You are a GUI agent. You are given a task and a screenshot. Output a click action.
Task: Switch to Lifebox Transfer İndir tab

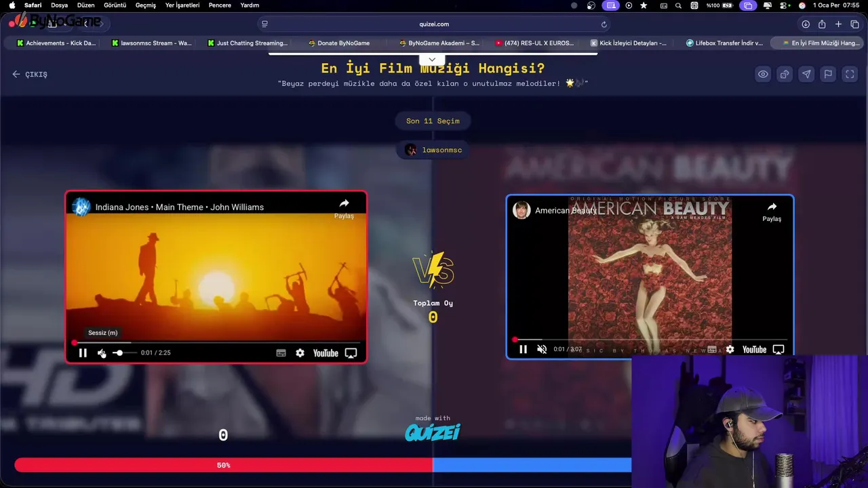point(724,43)
